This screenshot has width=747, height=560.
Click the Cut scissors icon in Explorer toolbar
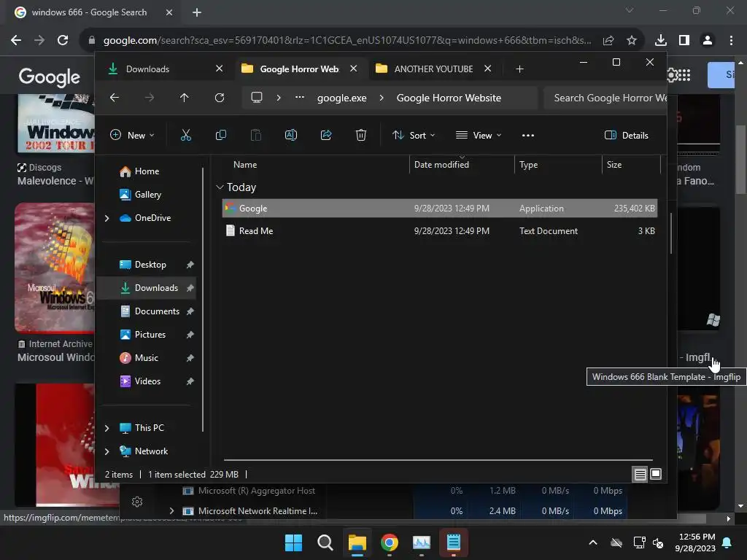click(x=186, y=135)
